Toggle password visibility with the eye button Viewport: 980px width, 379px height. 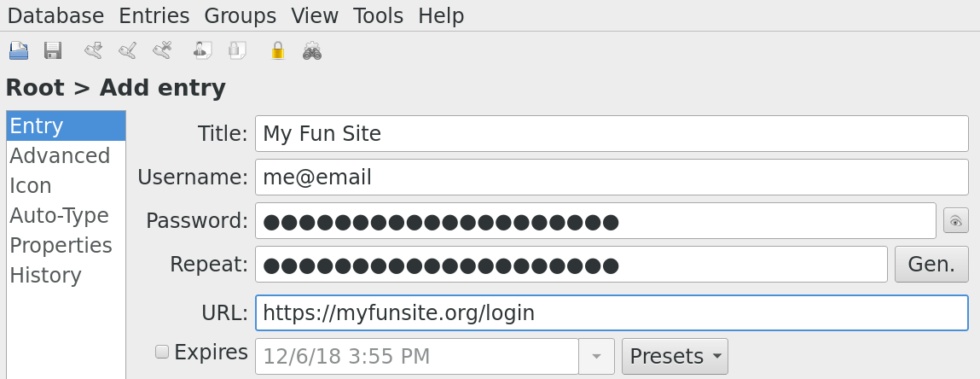click(x=955, y=221)
